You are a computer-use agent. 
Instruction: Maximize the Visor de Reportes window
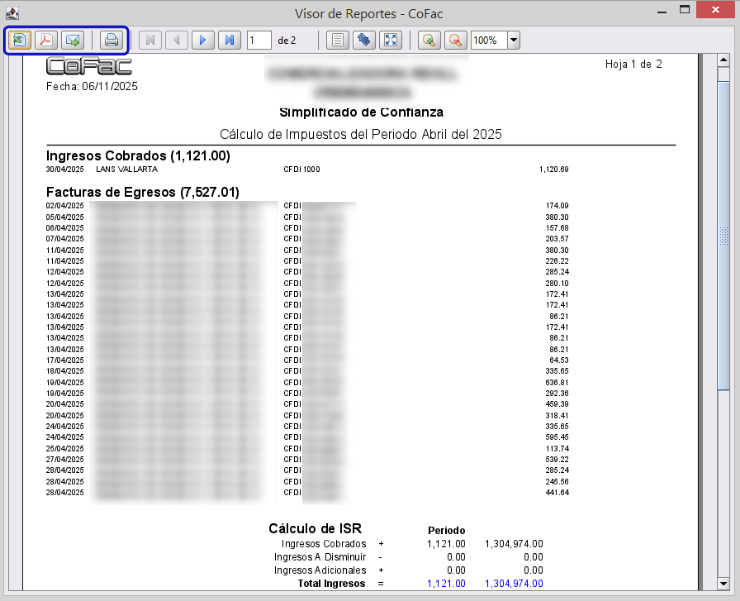[x=685, y=9]
